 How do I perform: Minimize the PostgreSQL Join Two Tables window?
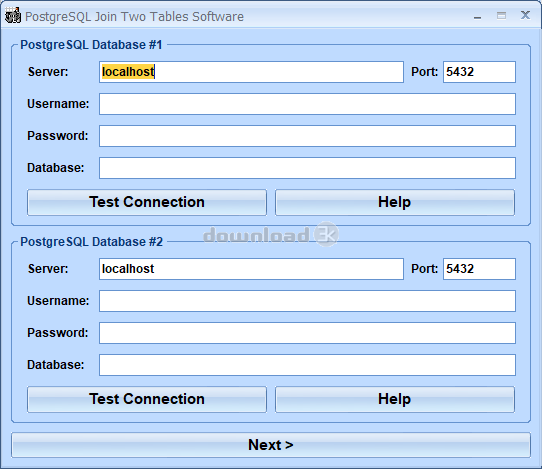click(477, 17)
